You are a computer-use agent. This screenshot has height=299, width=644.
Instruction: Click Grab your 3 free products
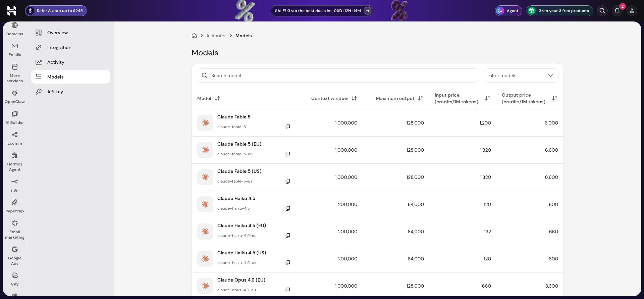[x=559, y=11]
